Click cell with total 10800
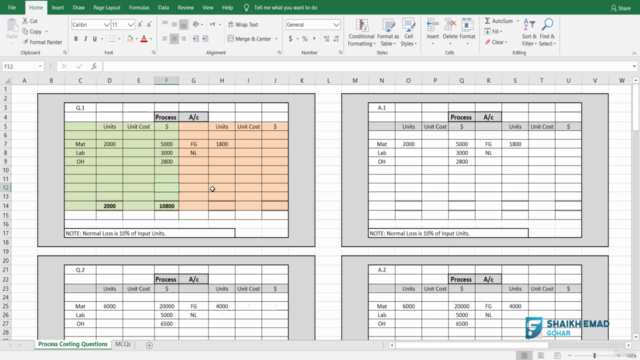This screenshot has height=360, width=640. click(x=167, y=206)
